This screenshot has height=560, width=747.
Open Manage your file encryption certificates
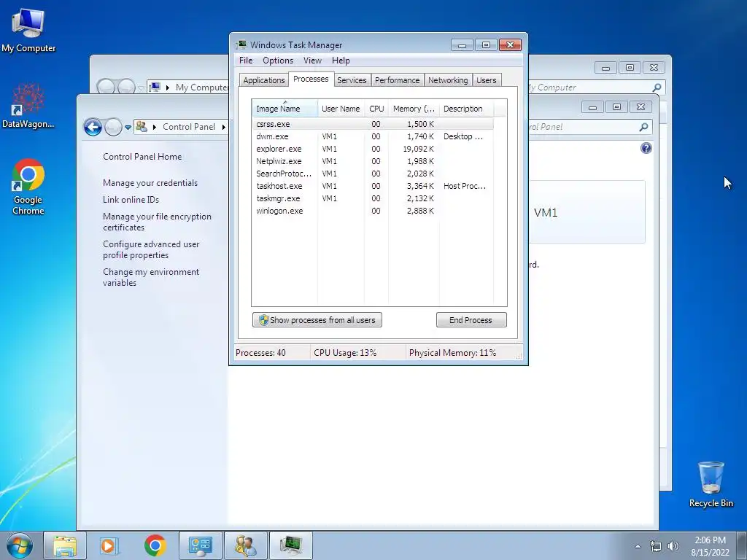tap(158, 222)
